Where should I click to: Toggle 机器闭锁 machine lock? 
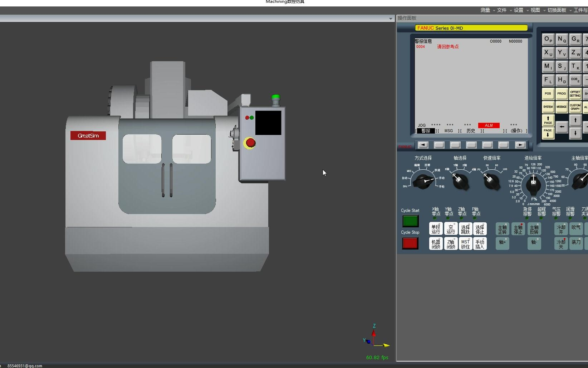coord(436,243)
